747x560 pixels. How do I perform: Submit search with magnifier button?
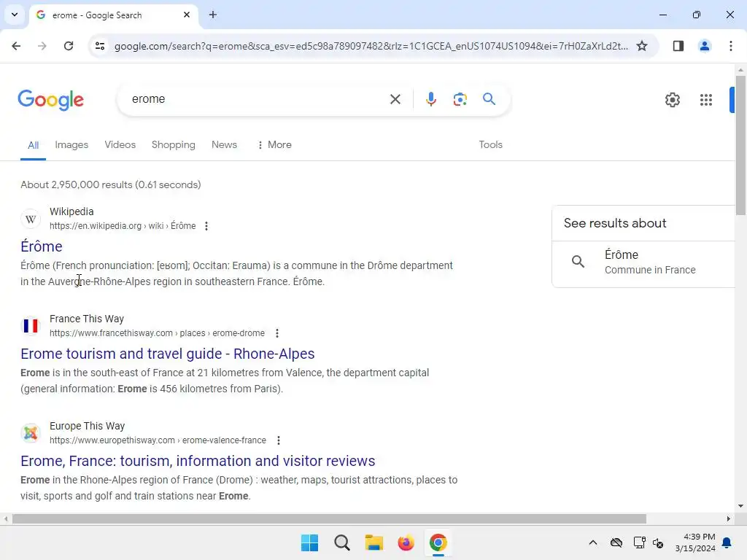pos(489,99)
